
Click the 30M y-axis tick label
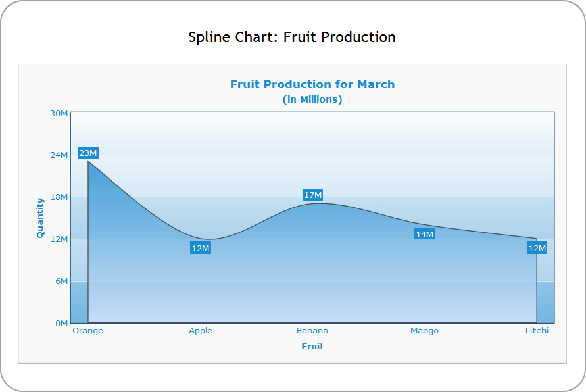tap(59, 113)
